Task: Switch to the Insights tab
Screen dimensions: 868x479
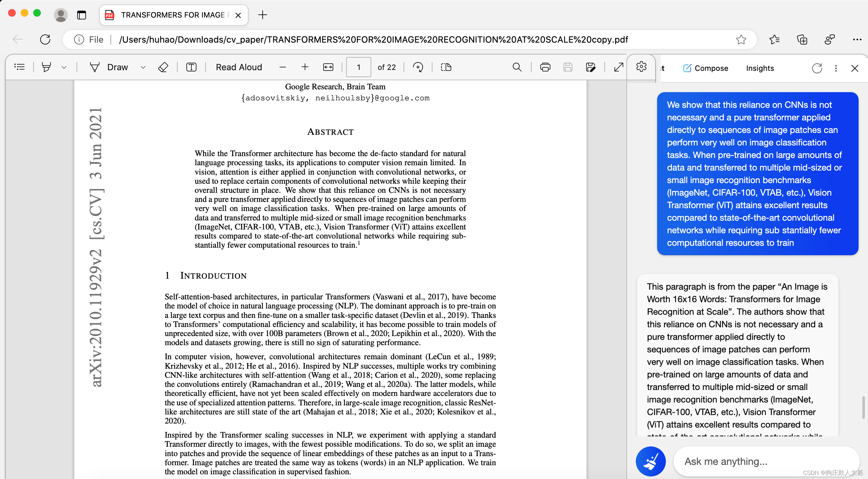Action: 759,68
